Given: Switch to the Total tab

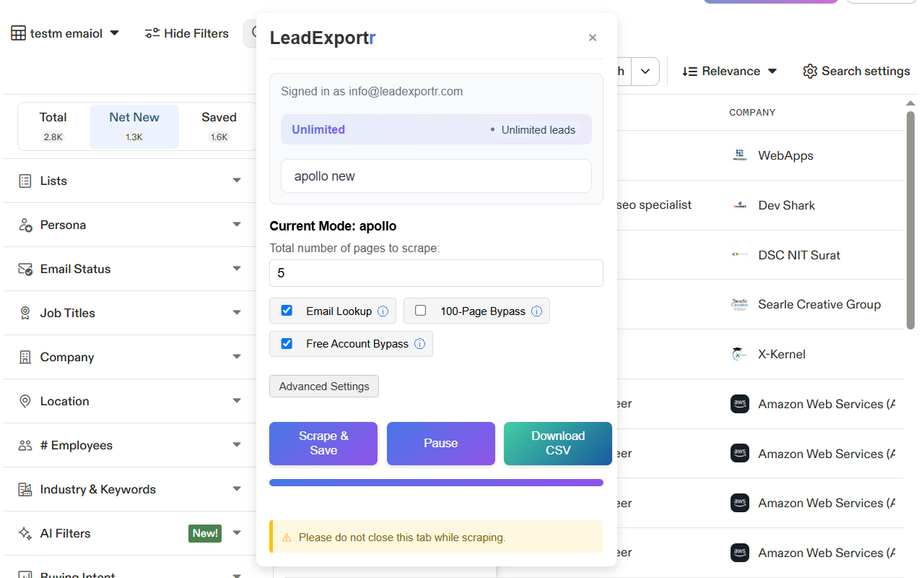Looking at the screenshot, I should pyautogui.click(x=53, y=126).
